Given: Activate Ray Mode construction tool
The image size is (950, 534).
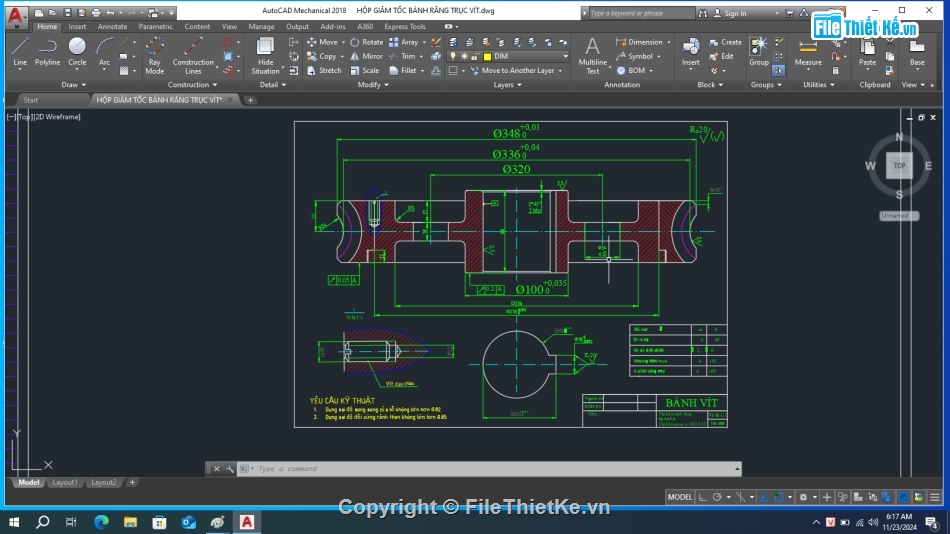Looking at the screenshot, I should click(x=154, y=55).
